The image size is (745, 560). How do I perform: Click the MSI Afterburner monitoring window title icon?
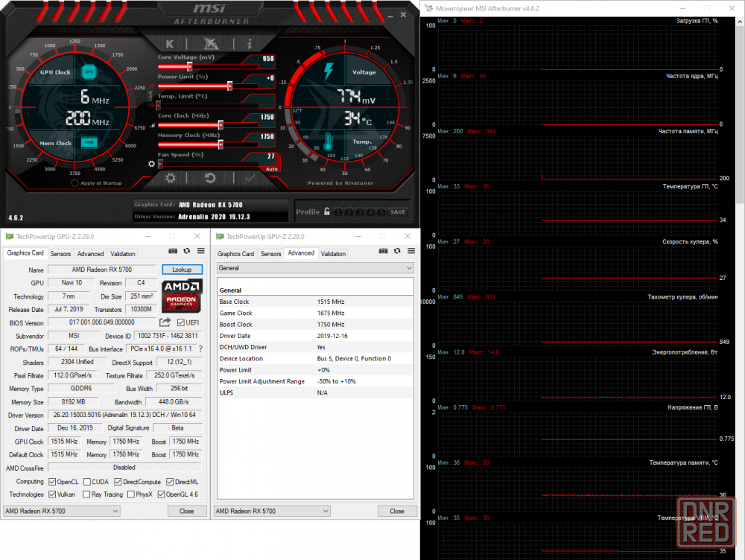[428, 8]
